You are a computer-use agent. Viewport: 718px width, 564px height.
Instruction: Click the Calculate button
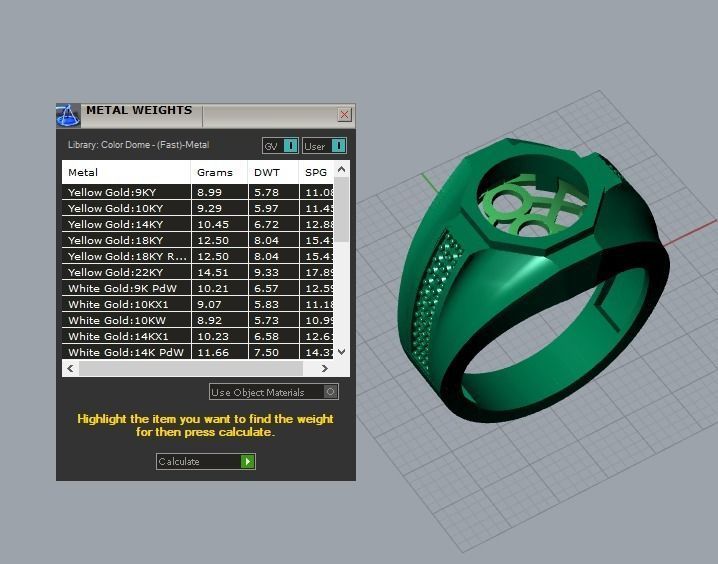click(x=206, y=461)
